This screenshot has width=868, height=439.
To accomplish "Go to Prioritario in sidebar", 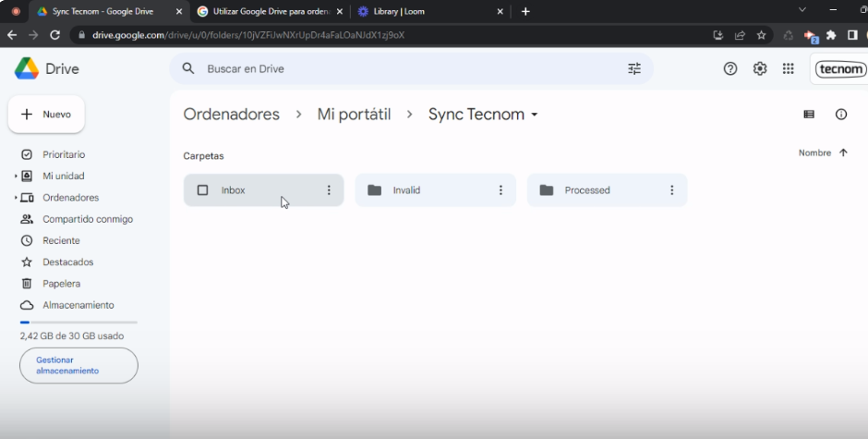I will pos(64,154).
